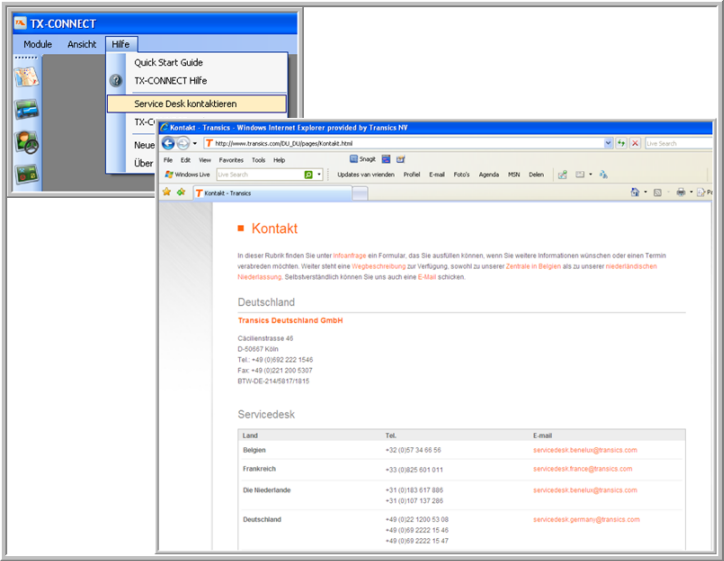This screenshot has height=561, width=724.
Task: Click the Hilfe menu in TX-CONNECT
Action: (x=121, y=44)
